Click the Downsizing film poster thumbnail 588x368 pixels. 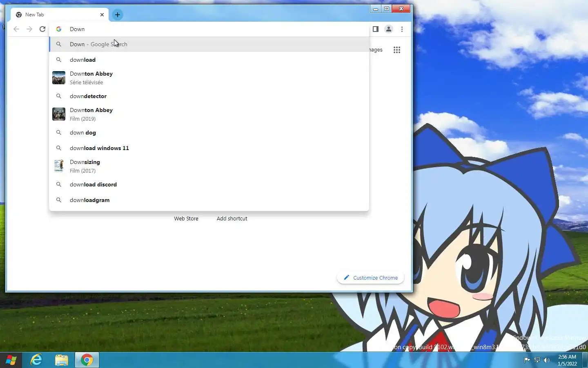coord(59,166)
